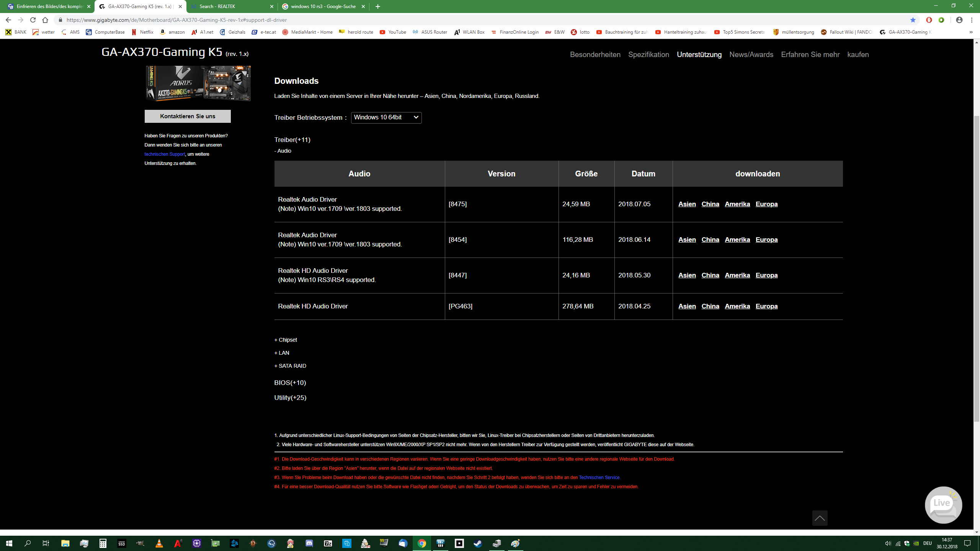Open the Chrome three-dot menu
The width and height of the screenshot is (980, 551).
[972, 20]
